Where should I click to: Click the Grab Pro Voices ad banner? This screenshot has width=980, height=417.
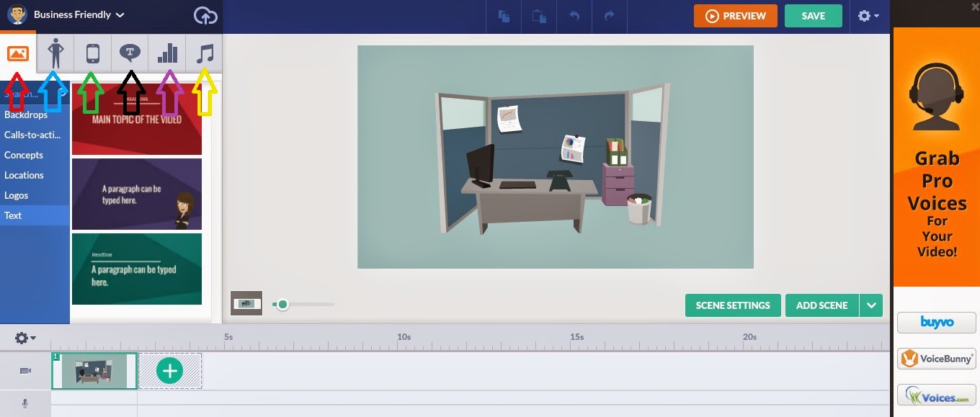[x=937, y=158]
